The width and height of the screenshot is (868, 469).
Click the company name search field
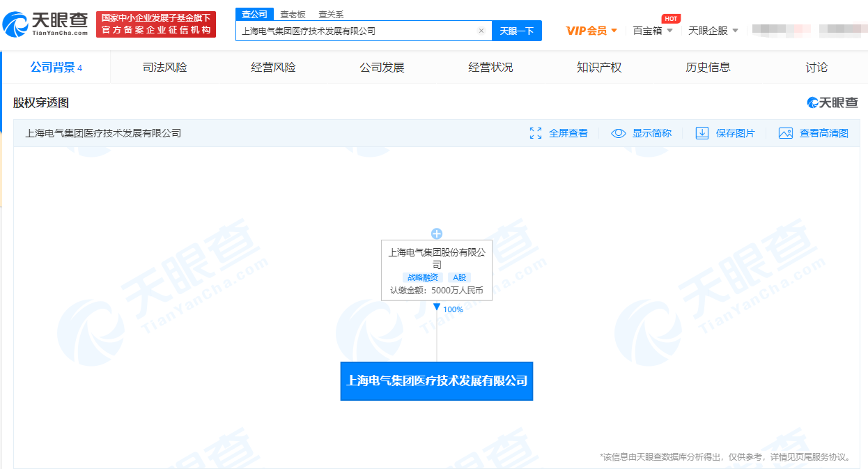click(x=355, y=31)
